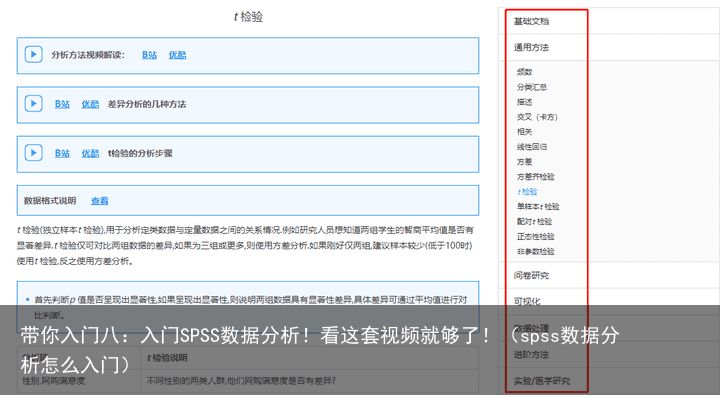This screenshot has width=720, height=395.
Task: Click the play icon beside 分析方法视频解读
Action: (34, 54)
